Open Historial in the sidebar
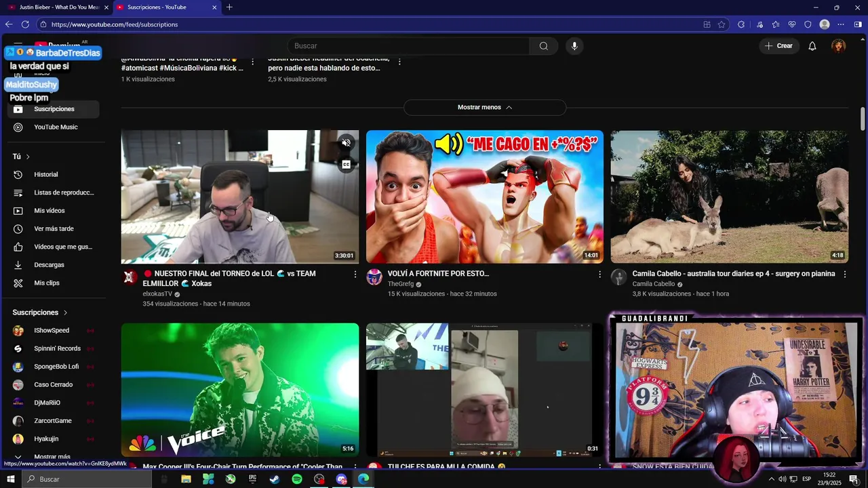The height and width of the screenshot is (488, 868). 54,175
